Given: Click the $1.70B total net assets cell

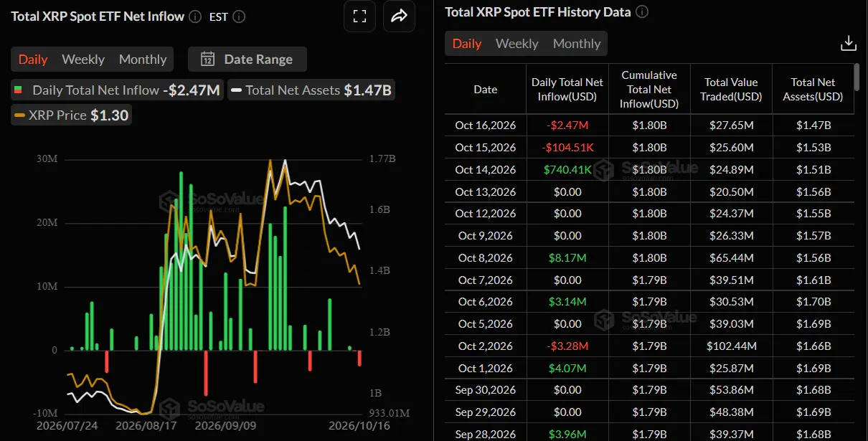Looking at the screenshot, I should 813,302.
